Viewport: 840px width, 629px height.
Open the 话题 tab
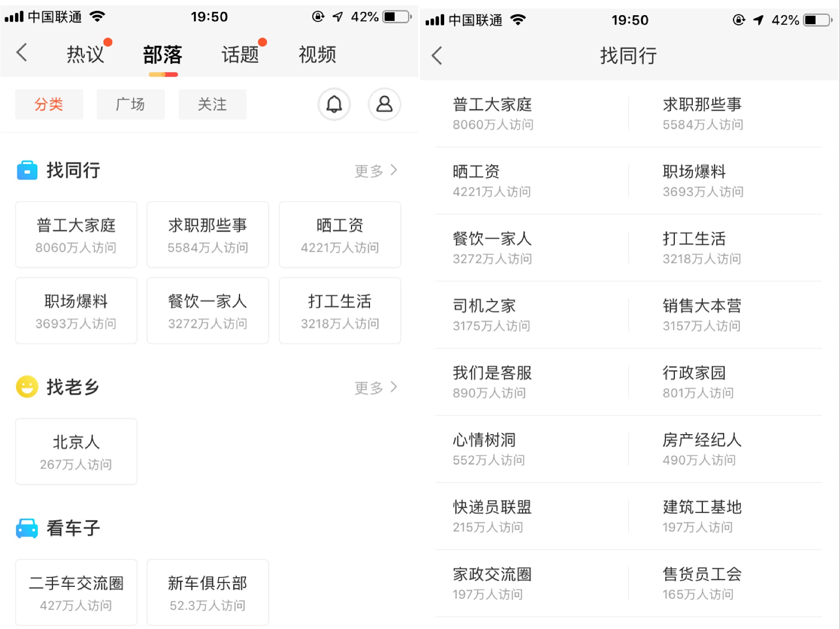(240, 54)
